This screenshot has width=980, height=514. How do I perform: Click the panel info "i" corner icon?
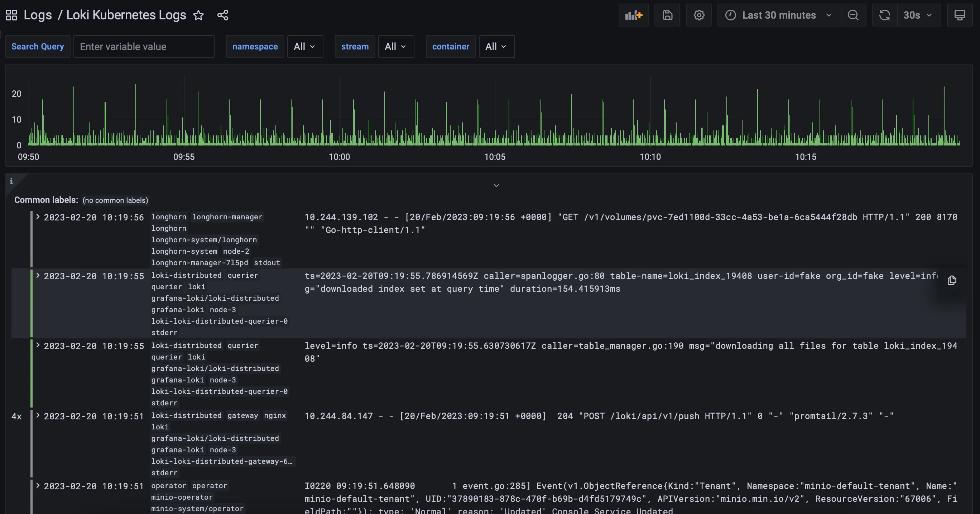11,181
